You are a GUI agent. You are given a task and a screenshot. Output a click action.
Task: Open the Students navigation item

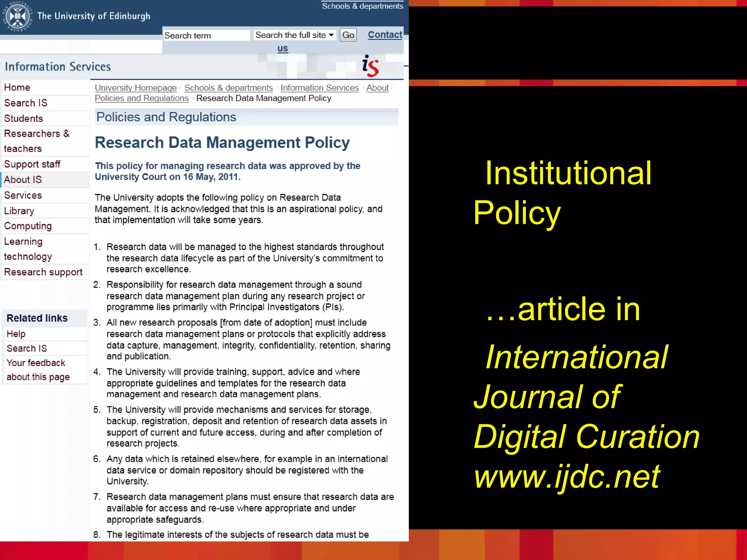click(x=46, y=118)
